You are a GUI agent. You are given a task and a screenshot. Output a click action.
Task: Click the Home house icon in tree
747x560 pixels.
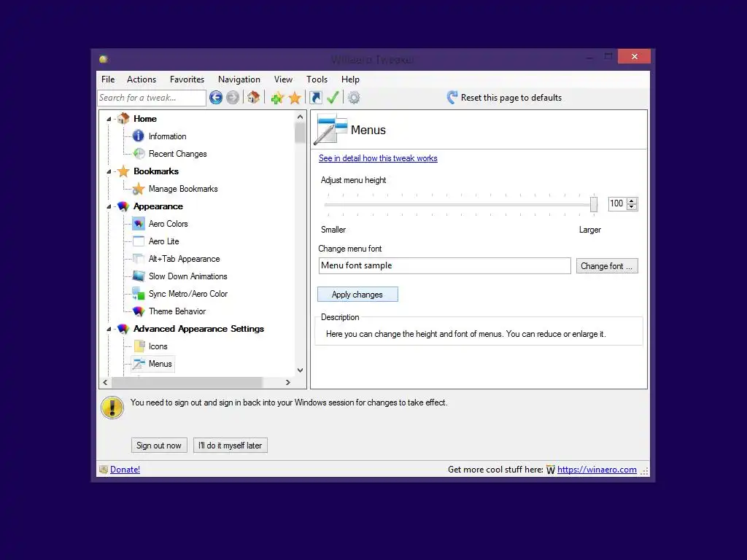click(x=123, y=118)
